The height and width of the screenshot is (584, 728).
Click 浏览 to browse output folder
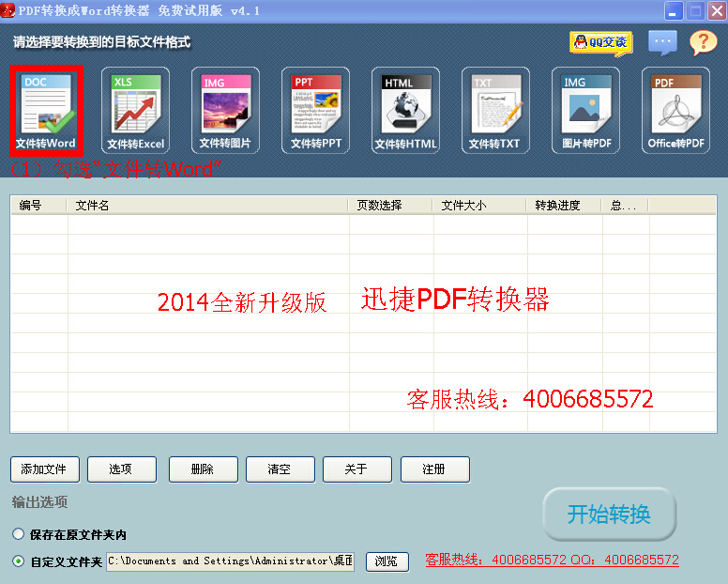[x=387, y=561]
